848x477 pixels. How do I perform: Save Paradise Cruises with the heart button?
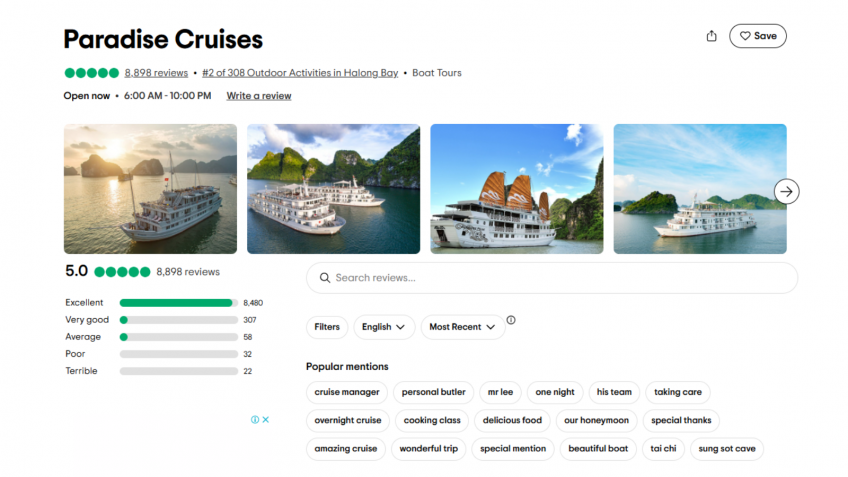point(757,36)
